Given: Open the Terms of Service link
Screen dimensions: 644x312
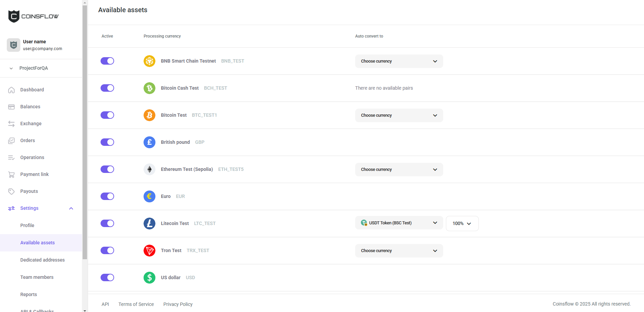Looking at the screenshot, I should (x=136, y=304).
